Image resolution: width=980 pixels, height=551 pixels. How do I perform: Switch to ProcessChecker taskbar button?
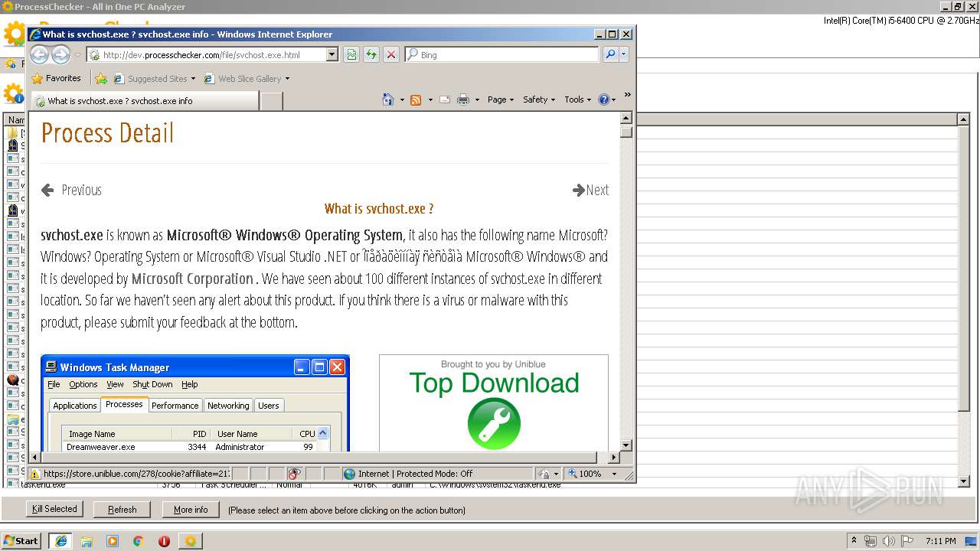(x=190, y=541)
